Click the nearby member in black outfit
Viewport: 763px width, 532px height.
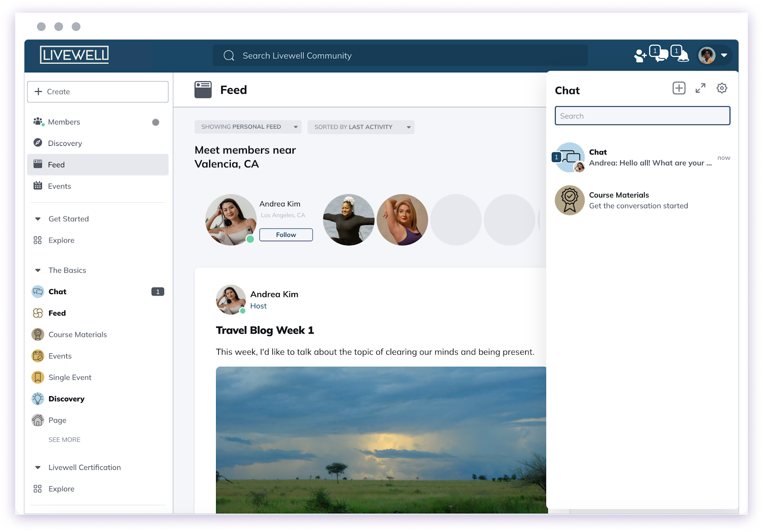(x=349, y=220)
